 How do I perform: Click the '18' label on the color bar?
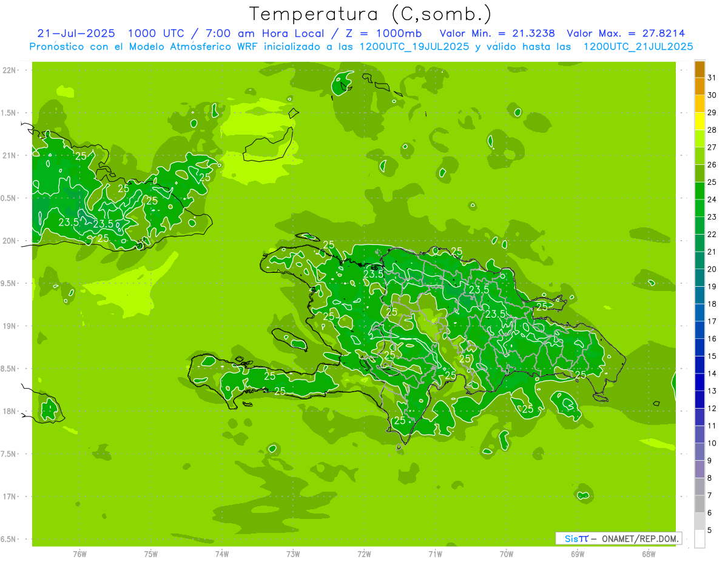(712, 304)
